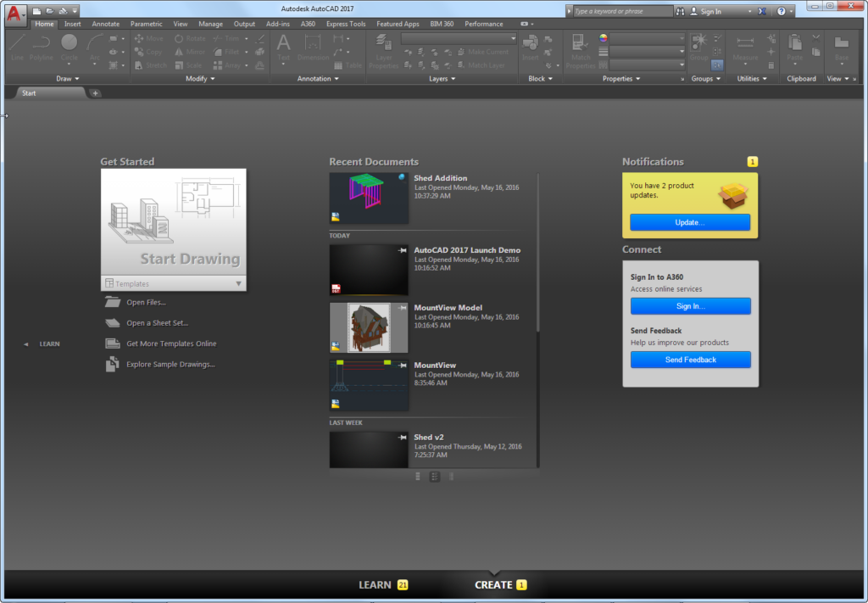This screenshot has width=868, height=603.
Task: Expand the Block panel
Action: (540, 79)
